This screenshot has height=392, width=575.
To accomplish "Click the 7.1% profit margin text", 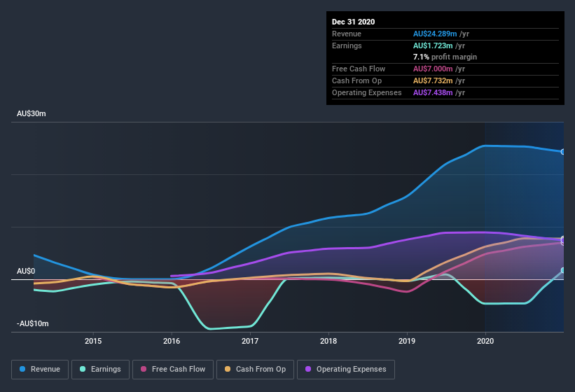I will (x=445, y=57).
